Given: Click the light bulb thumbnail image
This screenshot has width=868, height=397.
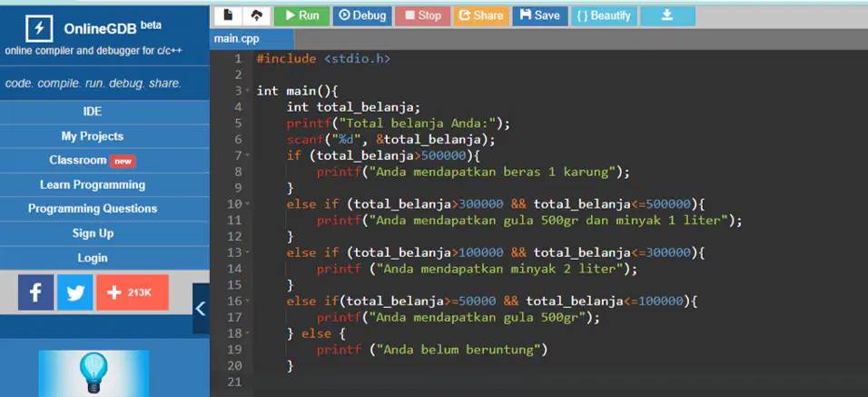Looking at the screenshot, I should coord(94,373).
